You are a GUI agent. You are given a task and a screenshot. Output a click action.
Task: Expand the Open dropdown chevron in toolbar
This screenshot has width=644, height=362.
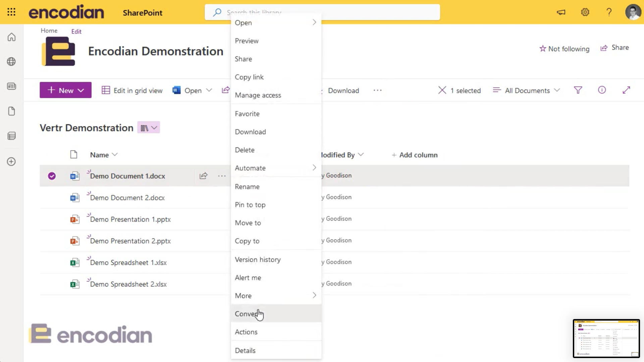point(209,90)
